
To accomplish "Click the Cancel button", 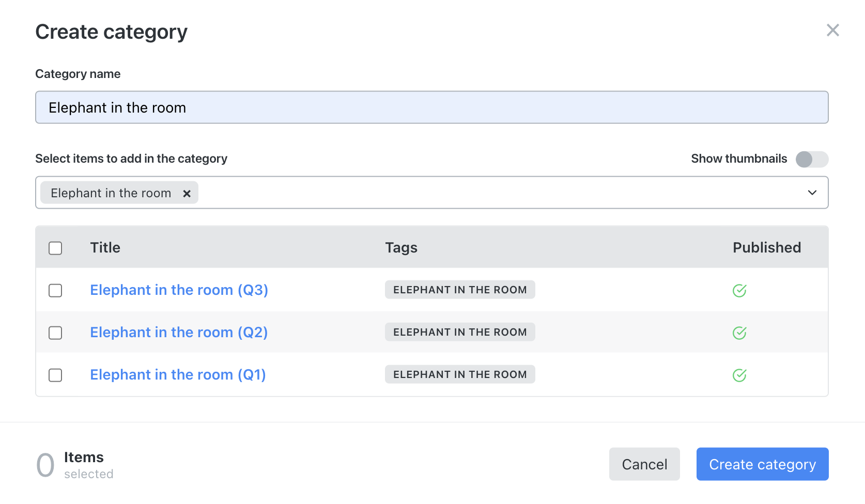I will tap(644, 464).
